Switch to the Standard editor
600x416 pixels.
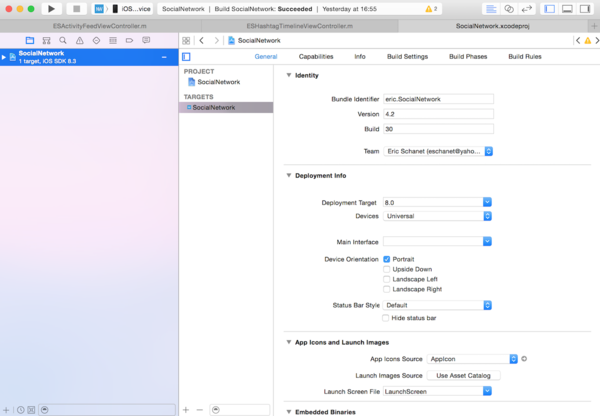(491, 9)
